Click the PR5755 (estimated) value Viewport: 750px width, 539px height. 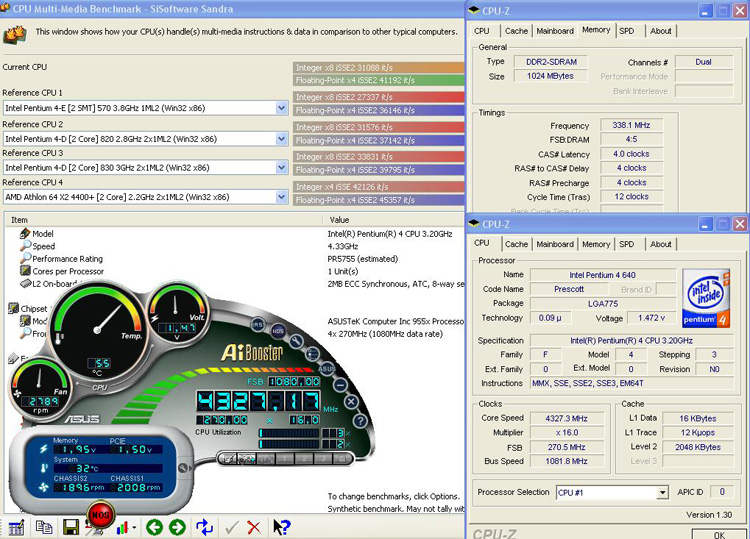(x=363, y=259)
